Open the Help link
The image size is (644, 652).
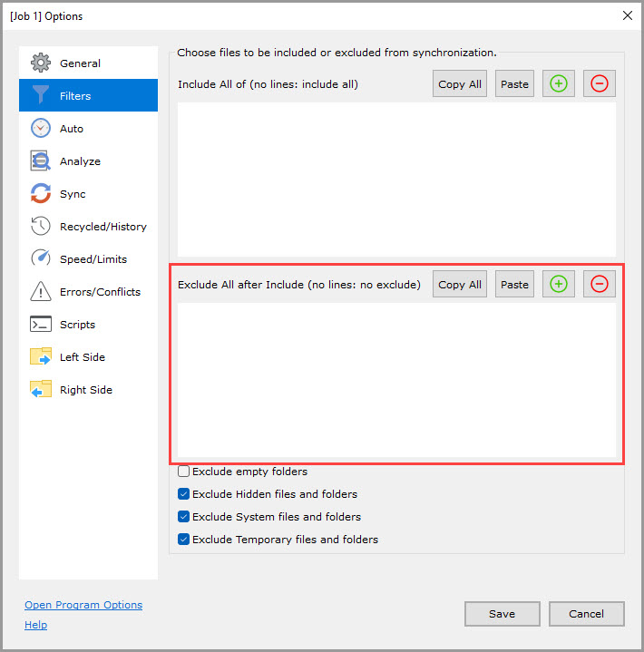[36, 625]
